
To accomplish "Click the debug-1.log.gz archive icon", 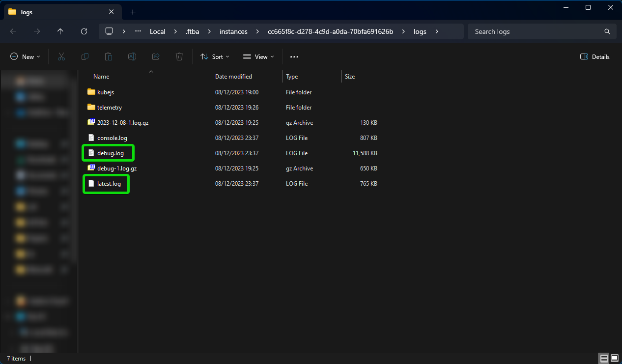I will tap(91, 168).
